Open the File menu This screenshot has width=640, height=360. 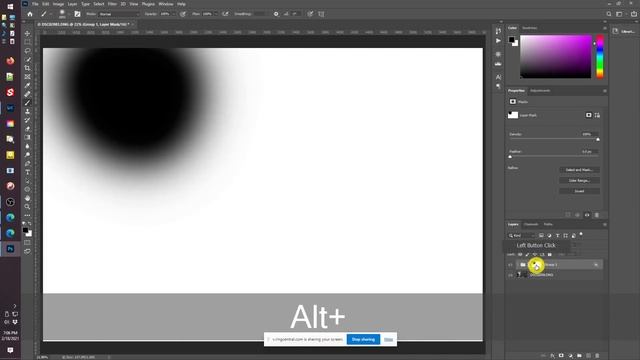pyautogui.click(x=35, y=4)
